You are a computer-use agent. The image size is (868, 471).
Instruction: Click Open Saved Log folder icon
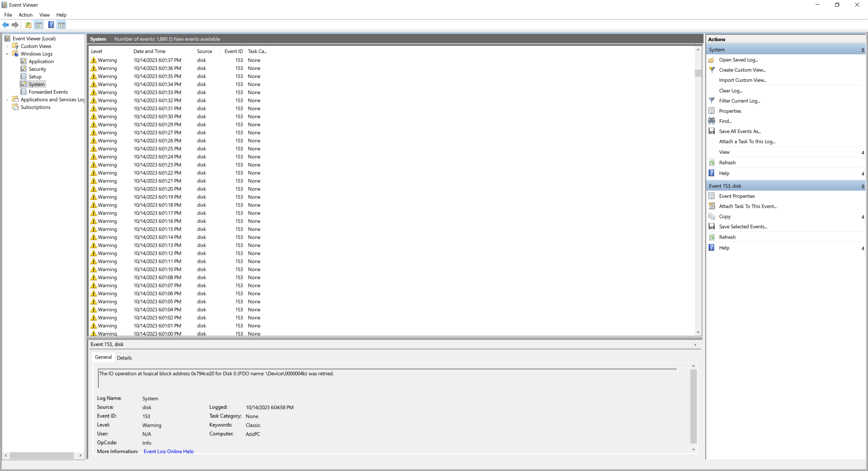pos(712,60)
